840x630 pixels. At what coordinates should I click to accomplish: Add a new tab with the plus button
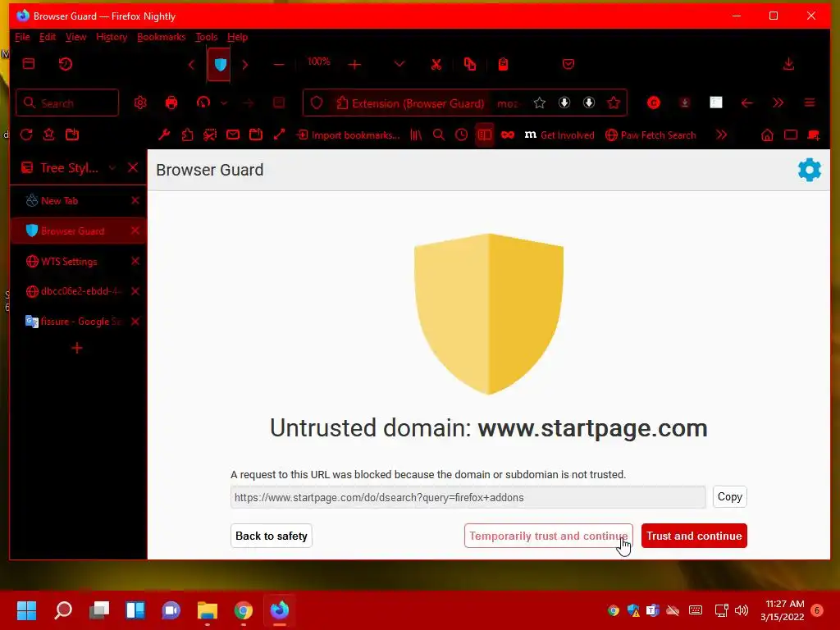click(x=76, y=348)
